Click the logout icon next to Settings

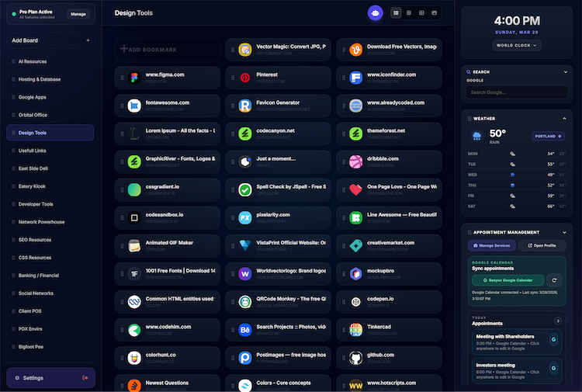[85, 378]
